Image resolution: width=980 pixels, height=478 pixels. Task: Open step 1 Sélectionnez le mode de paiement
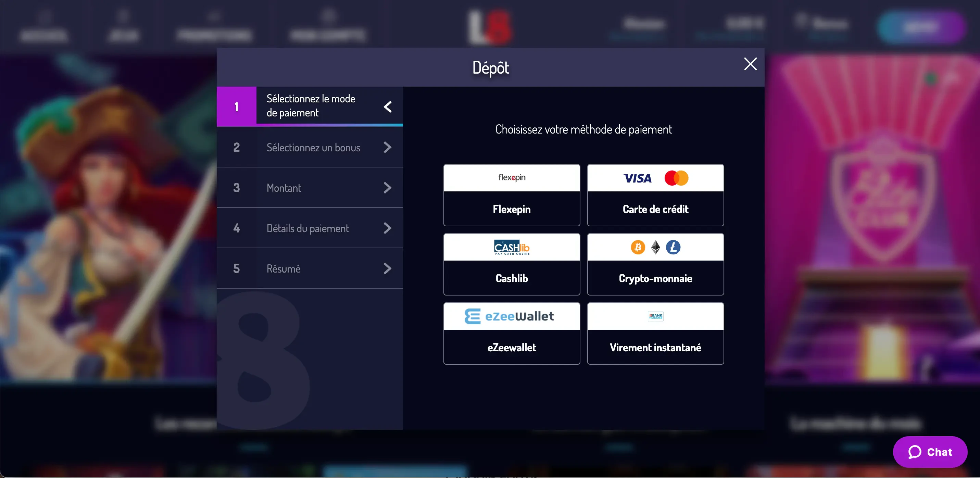point(310,106)
